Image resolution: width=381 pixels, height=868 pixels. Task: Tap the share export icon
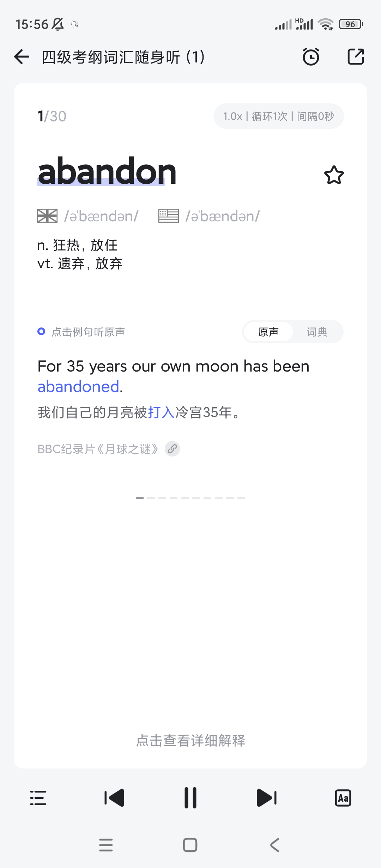click(x=356, y=57)
